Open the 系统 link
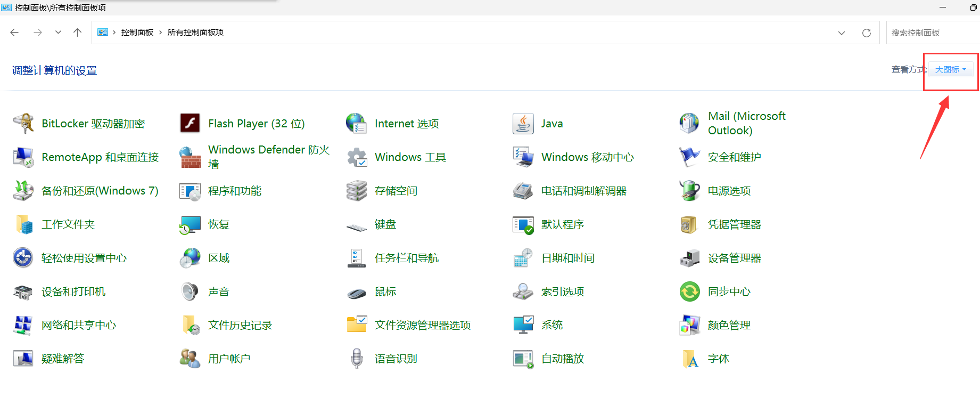 tap(551, 325)
